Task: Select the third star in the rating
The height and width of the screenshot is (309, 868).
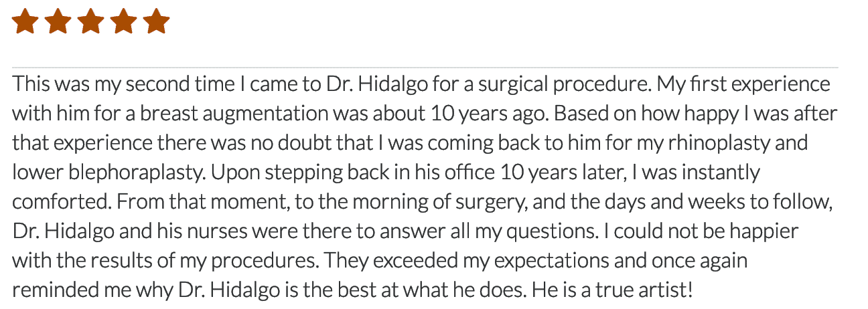Action: (x=90, y=21)
